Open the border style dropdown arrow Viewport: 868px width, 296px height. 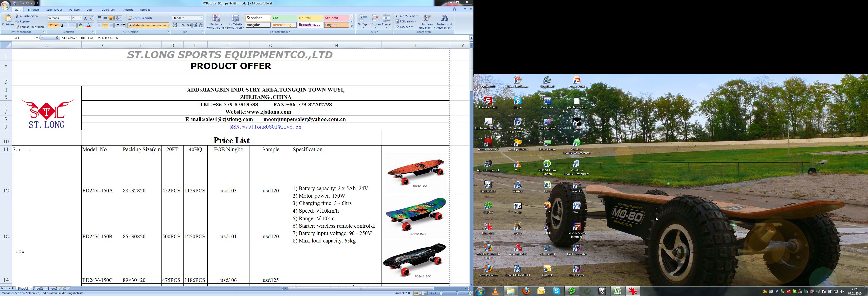75,25
